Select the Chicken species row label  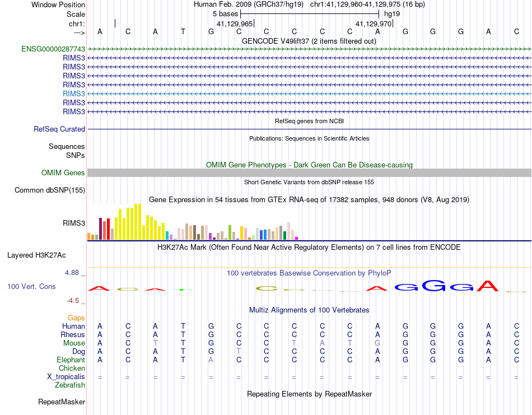tap(72, 368)
